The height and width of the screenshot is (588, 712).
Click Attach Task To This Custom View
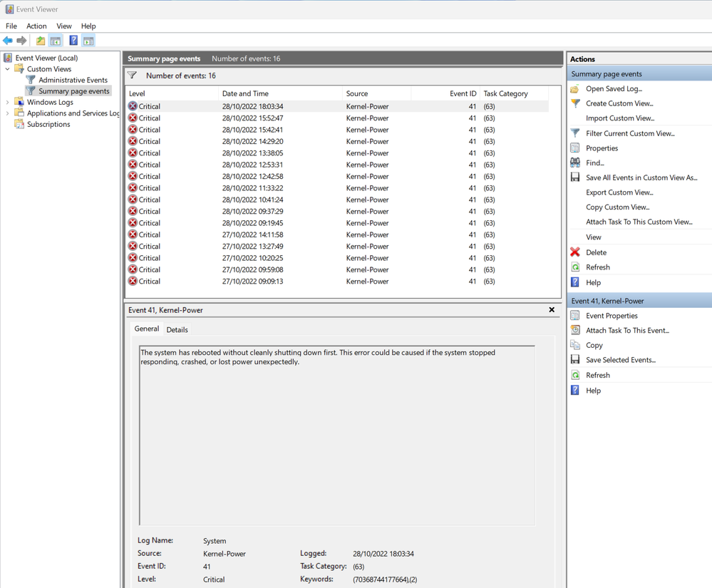[x=639, y=222]
